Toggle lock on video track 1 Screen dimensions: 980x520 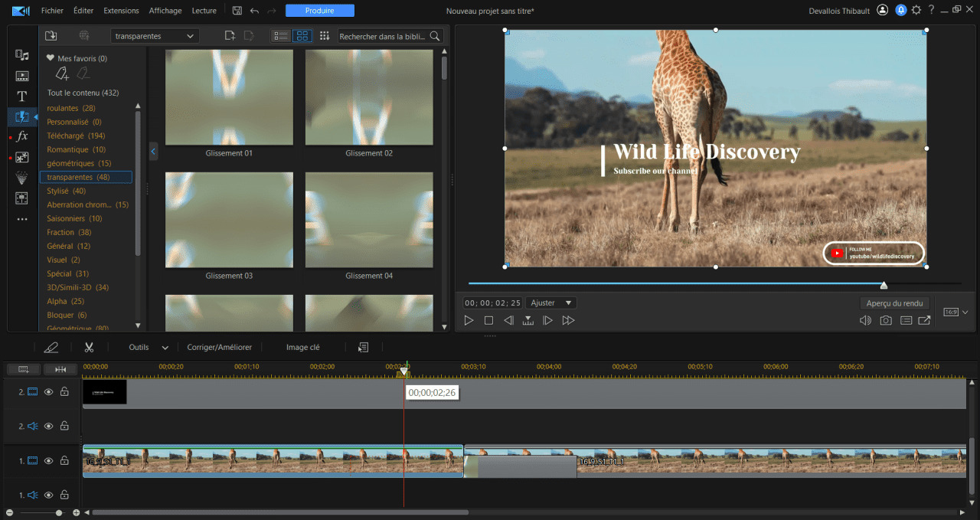65,461
